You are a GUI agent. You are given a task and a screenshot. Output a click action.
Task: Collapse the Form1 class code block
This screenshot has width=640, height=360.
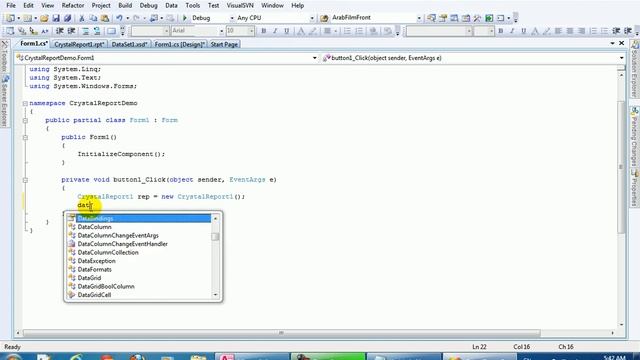[x=25, y=120]
